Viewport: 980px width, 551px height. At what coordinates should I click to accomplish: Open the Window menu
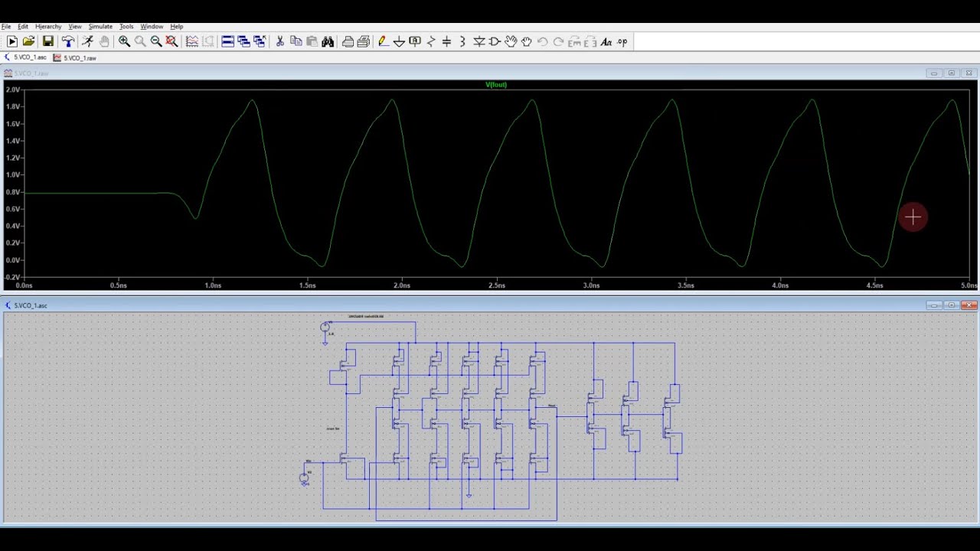(x=152, y=26)
